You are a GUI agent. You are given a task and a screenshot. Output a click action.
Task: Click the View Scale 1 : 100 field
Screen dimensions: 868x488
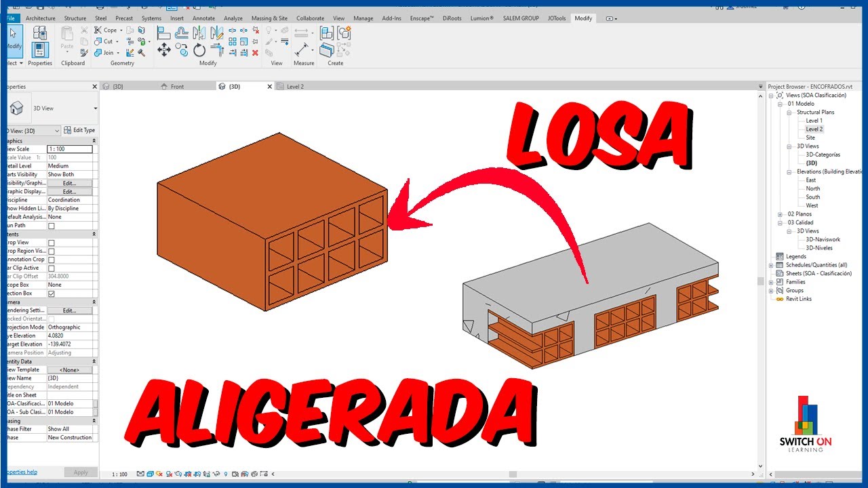(69, 149)
